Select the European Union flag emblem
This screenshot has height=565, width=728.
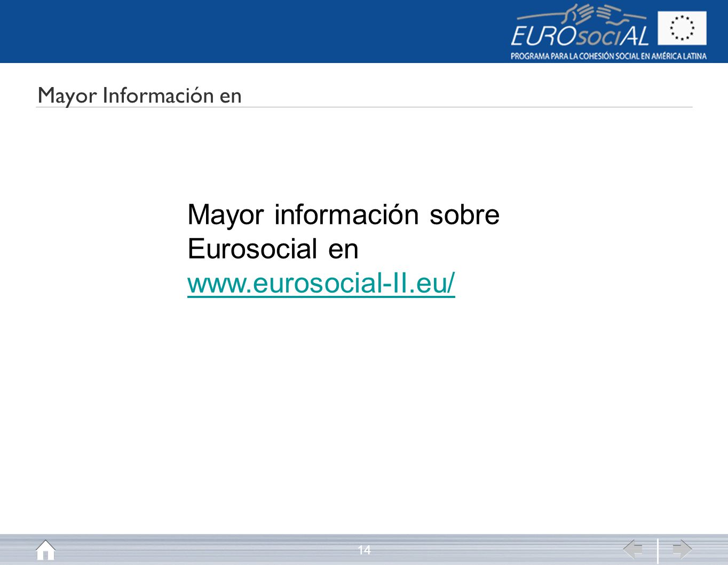(682, 28)
